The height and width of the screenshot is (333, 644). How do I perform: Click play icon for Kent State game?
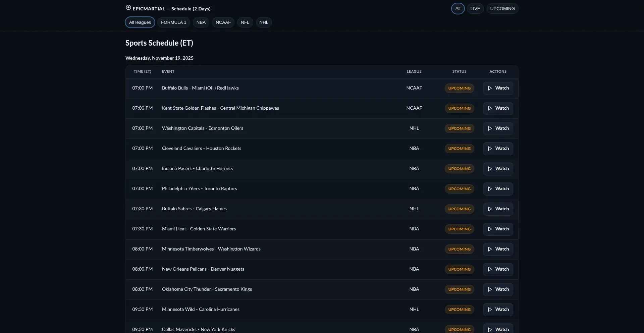(x=490, y=108)
